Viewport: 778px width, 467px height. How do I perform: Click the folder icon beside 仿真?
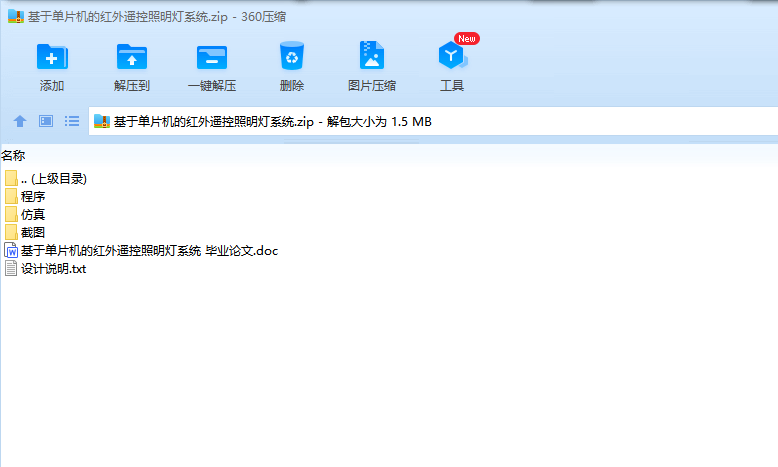11,214
